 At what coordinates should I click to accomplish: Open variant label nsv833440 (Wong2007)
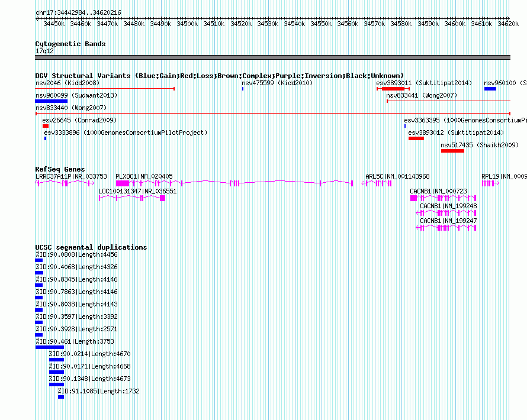click(x=71, y=108)
